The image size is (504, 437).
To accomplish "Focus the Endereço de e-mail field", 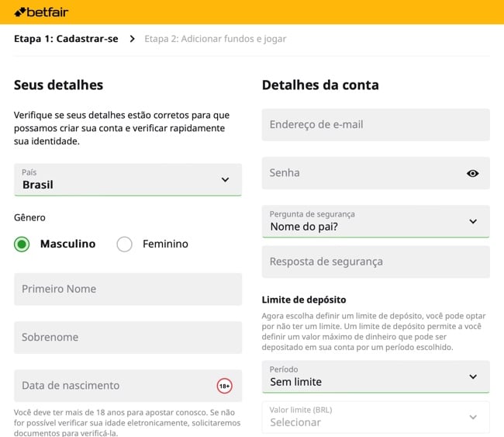I will click(x=376, y=125).
